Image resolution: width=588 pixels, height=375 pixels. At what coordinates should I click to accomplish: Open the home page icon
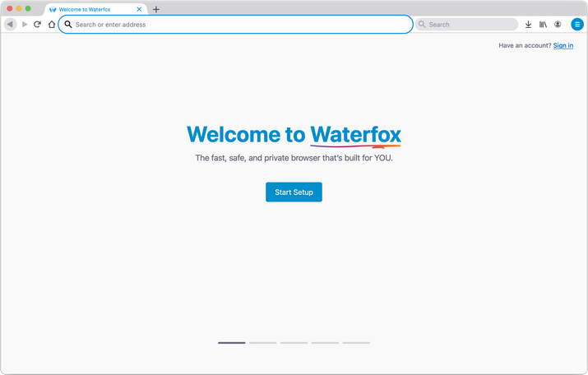pos(52,25)
